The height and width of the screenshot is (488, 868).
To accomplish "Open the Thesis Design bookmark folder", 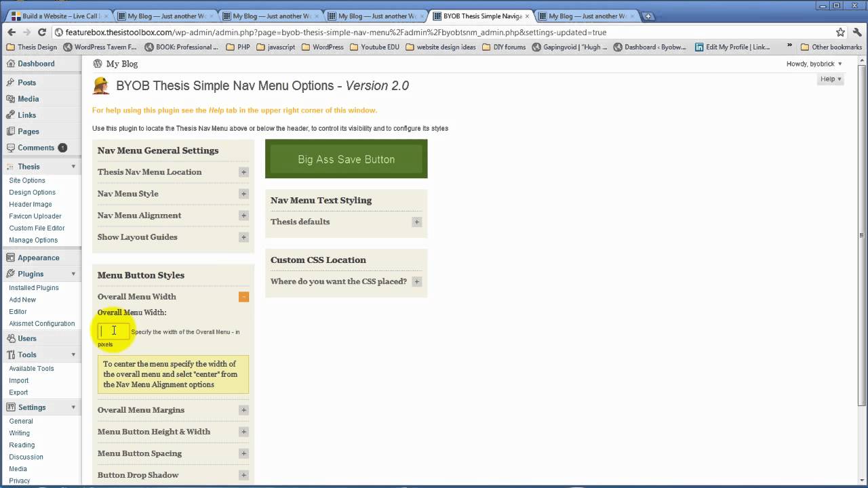I will tap(32, 47).
